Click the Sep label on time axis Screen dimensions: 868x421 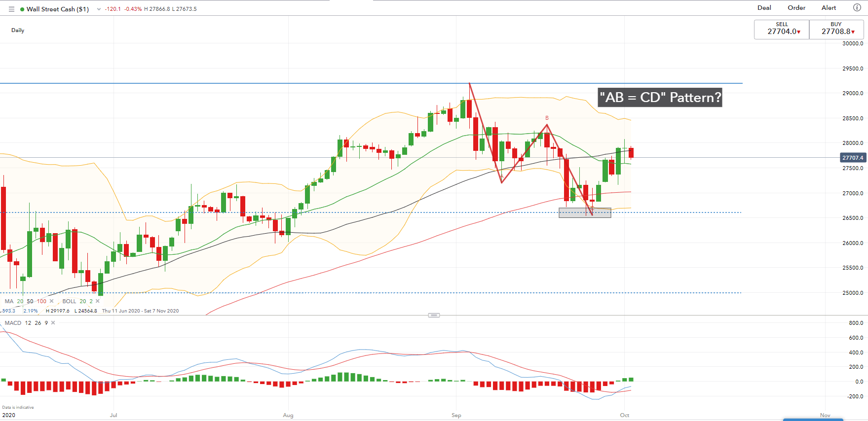(456, 415)
